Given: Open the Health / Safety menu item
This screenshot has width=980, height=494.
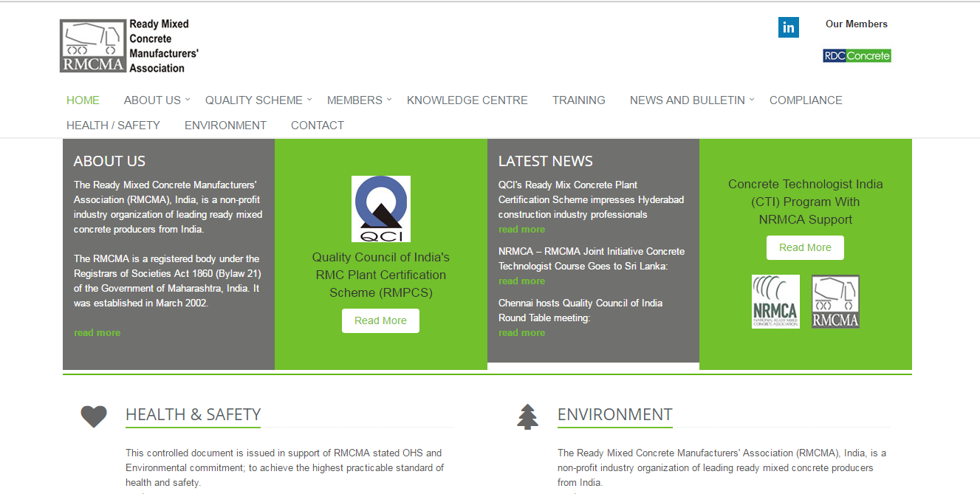Looking at the screenshot, I should 113,126.
